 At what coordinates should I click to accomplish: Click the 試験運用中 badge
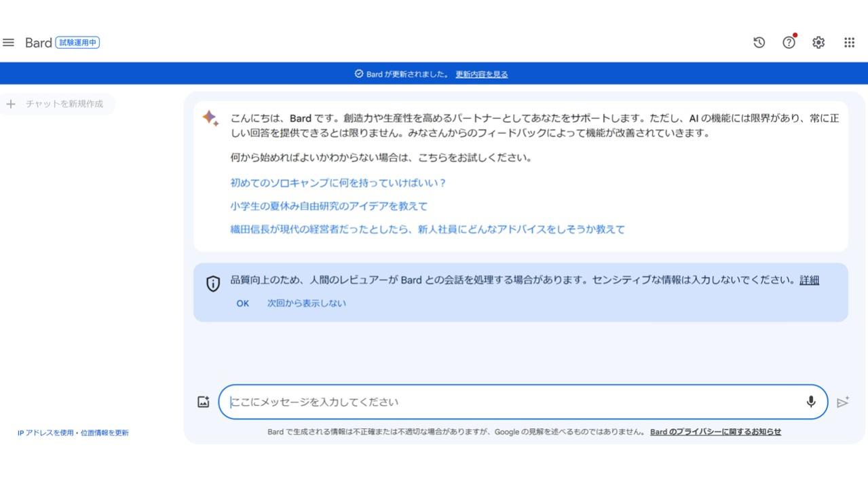(78, 43)
